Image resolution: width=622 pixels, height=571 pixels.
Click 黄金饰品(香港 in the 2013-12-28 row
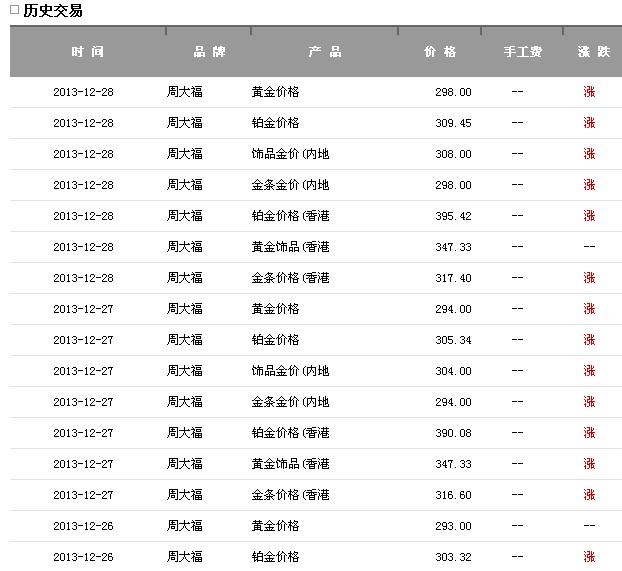[x=290, y=247]
